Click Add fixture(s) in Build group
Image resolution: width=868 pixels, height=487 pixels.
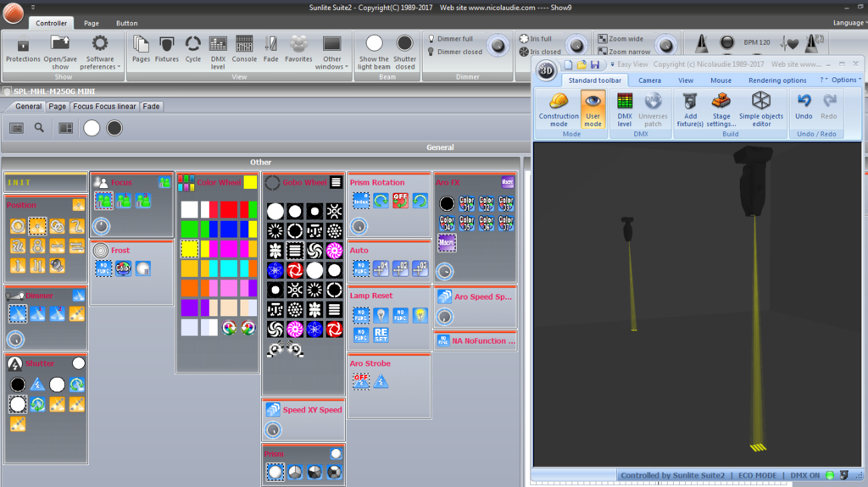tap(690, 109)
